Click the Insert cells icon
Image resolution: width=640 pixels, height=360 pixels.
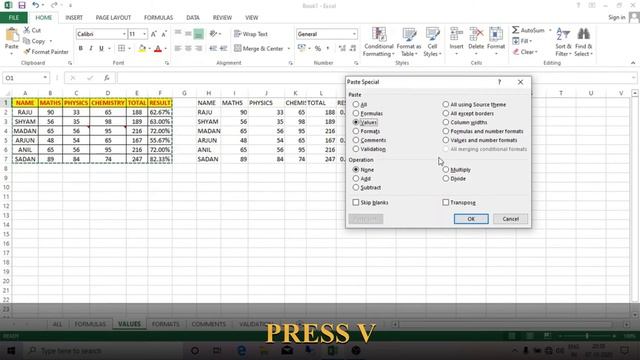click(x=456, y=34)
